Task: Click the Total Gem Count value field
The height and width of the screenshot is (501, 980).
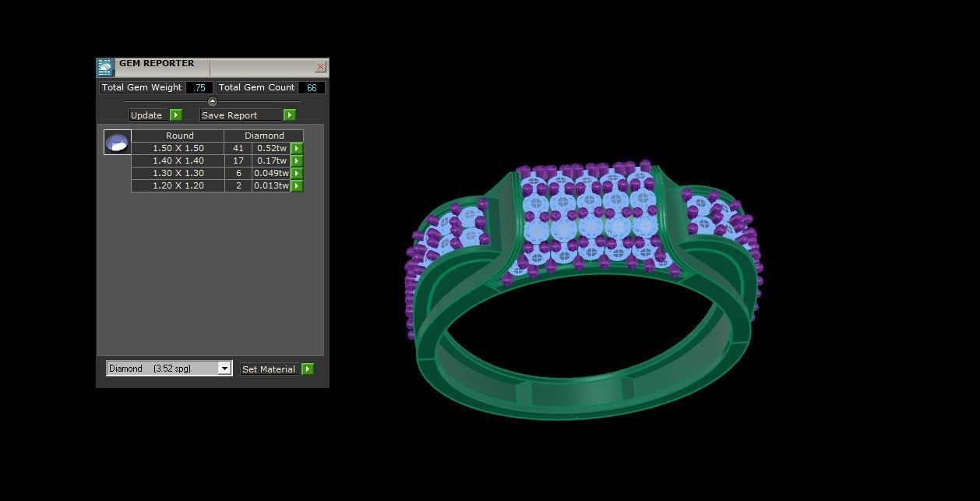Action: point(311,87)
